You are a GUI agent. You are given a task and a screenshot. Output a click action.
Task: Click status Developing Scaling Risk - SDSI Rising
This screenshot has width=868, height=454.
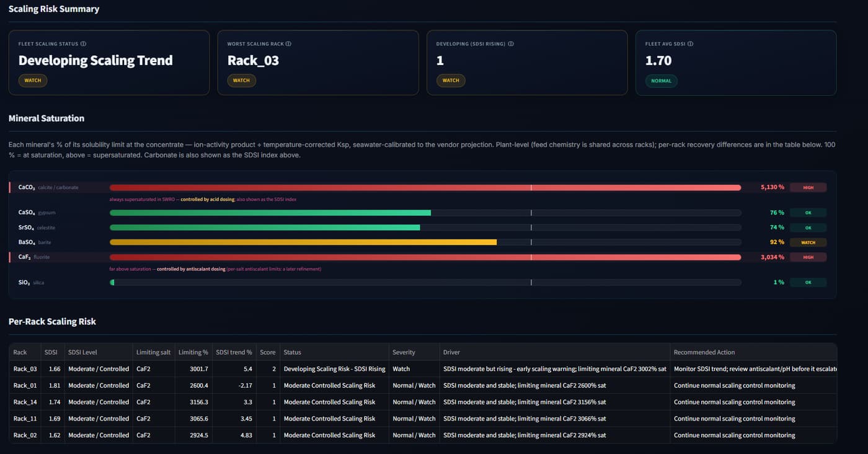334,369
